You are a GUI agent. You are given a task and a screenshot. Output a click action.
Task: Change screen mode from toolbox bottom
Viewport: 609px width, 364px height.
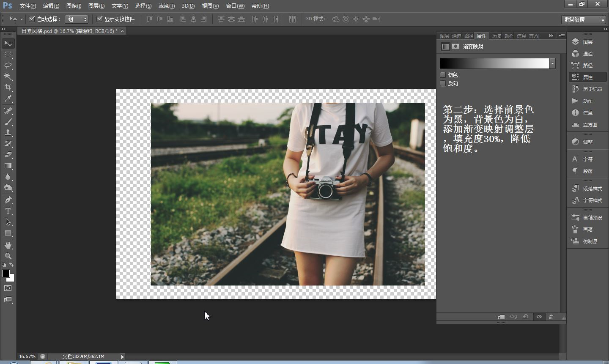point(8,300)
